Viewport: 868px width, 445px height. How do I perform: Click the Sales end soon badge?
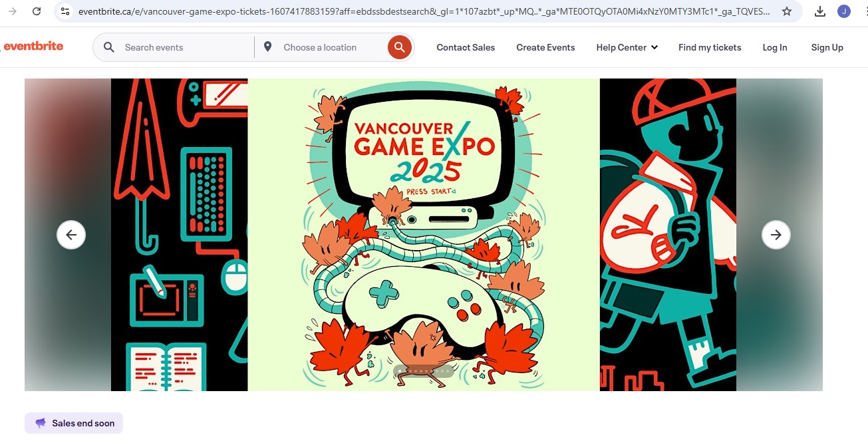[x=73, y=423]
